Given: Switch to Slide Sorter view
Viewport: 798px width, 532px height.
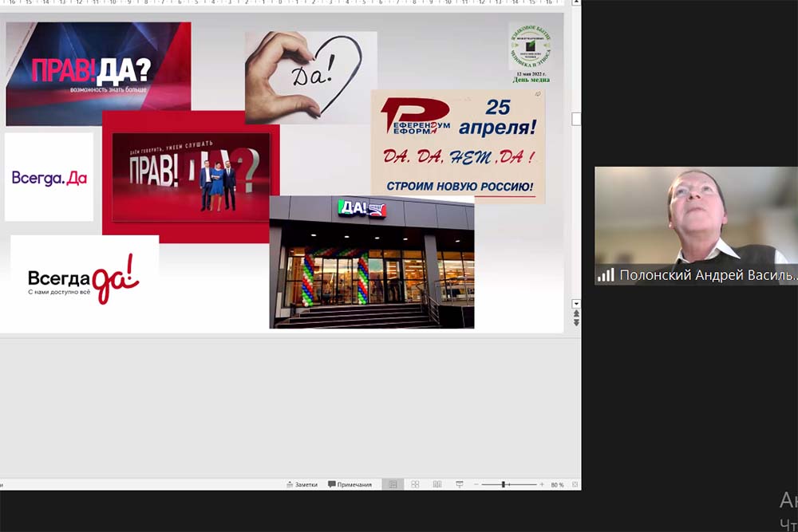Looking at the screenshot, I should click(x=415, y=484).
